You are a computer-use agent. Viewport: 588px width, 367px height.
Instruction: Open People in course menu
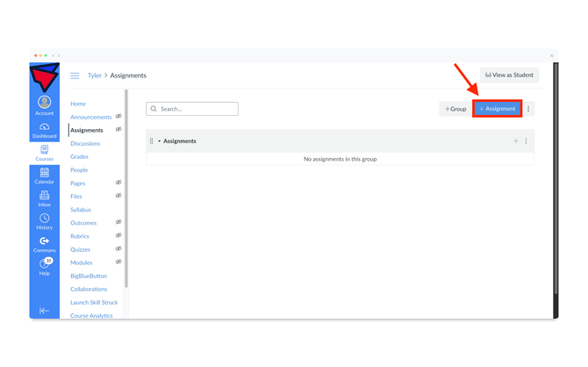(79, 170)
